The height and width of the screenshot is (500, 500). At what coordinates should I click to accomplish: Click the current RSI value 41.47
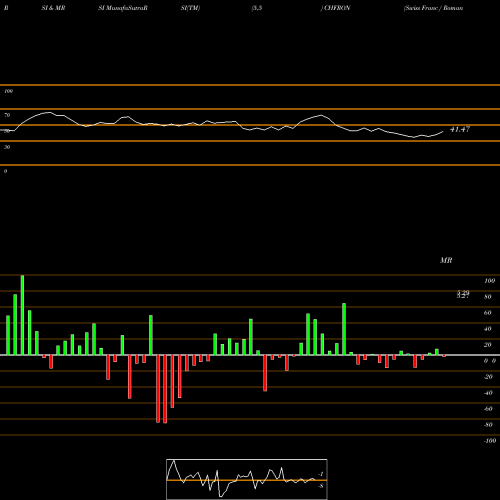[x=460, y=129]
